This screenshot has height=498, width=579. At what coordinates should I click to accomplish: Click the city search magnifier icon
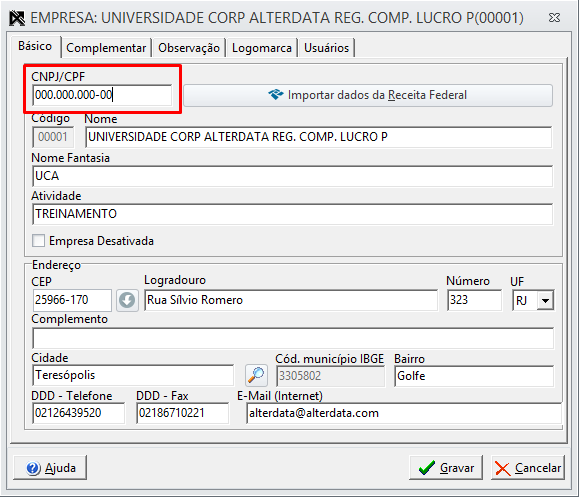coord(256,375)
